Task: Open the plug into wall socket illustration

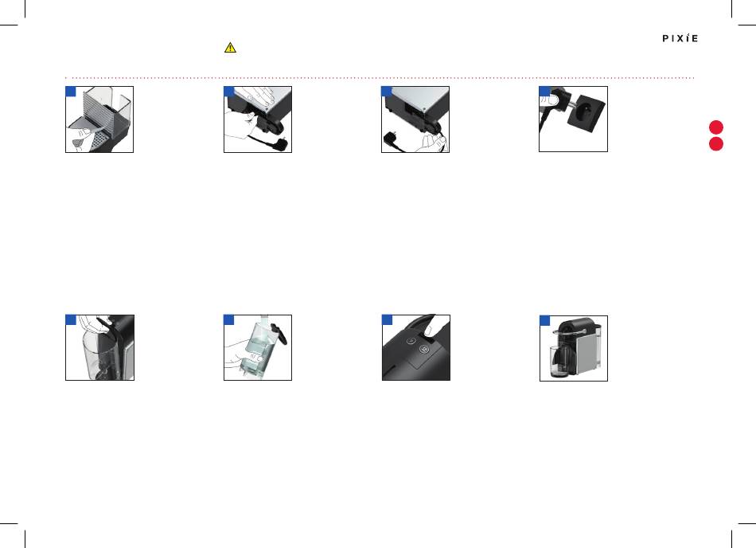Action: [x=573, y=119]
